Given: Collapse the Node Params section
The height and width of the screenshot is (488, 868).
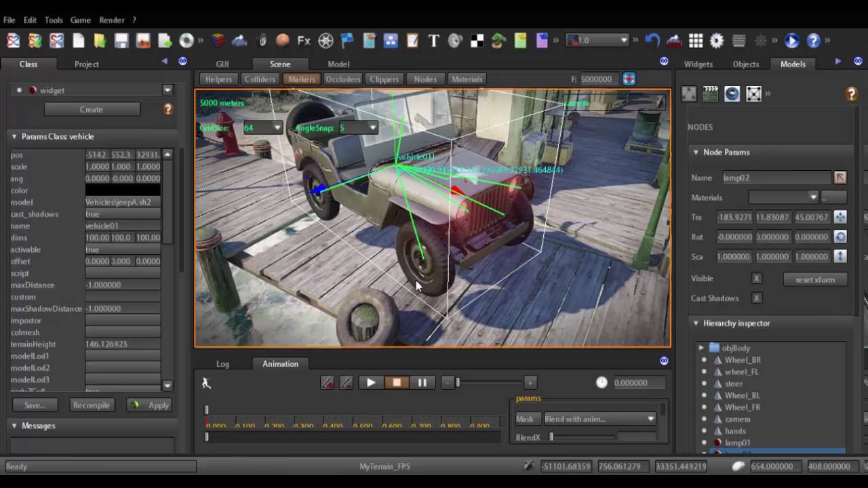Looking at the screenshot, I should (x=696, y=152).
